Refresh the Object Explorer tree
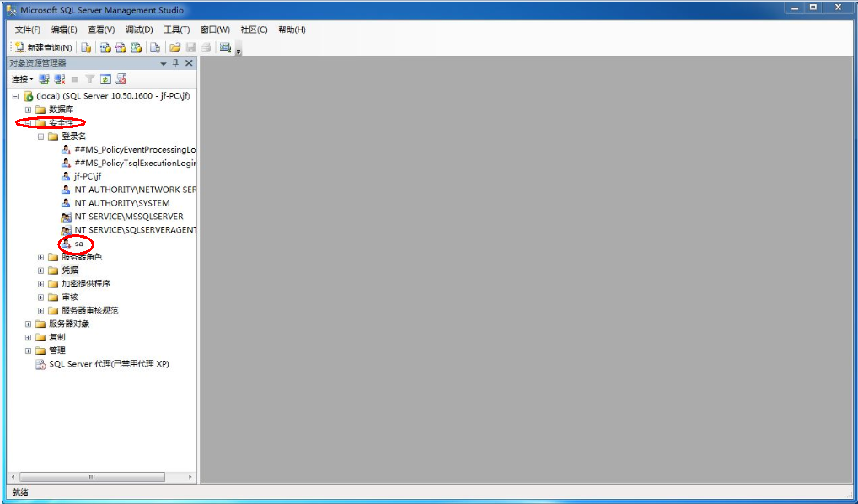 coord(105,79)
